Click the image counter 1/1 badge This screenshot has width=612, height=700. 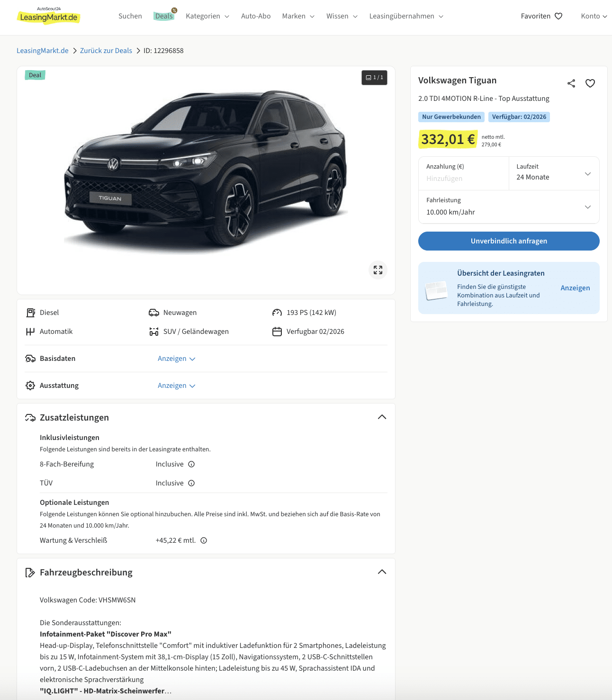coord(374,78)
